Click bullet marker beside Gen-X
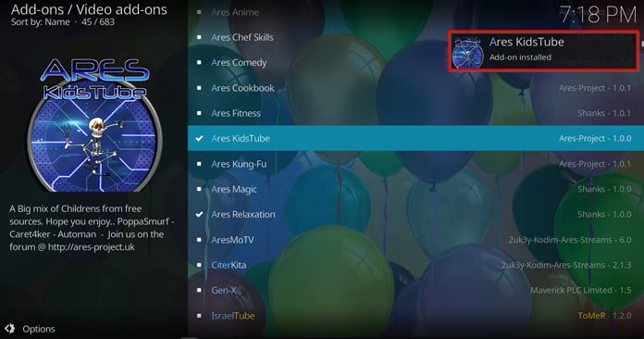The image size is (644, 339). tap(199, 291)
